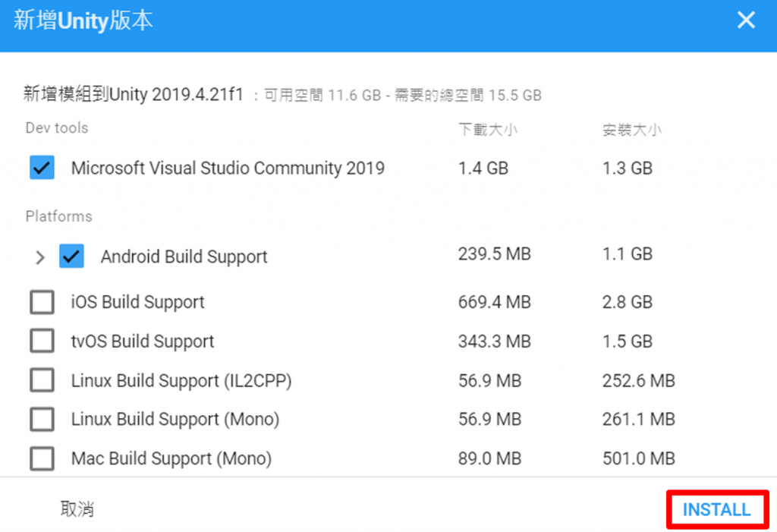The image size is (777, 532).
Task: Click the 安裝大小 column header
Action: coord(632,130)
